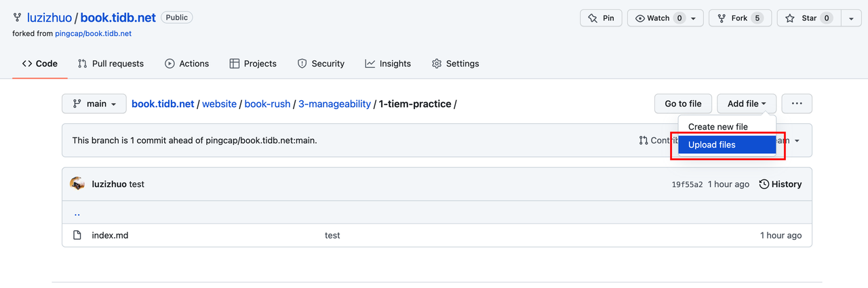This screenshot has width=868, height=288.
Task: Click the History clock icon
Action: [x=764, y=184]
